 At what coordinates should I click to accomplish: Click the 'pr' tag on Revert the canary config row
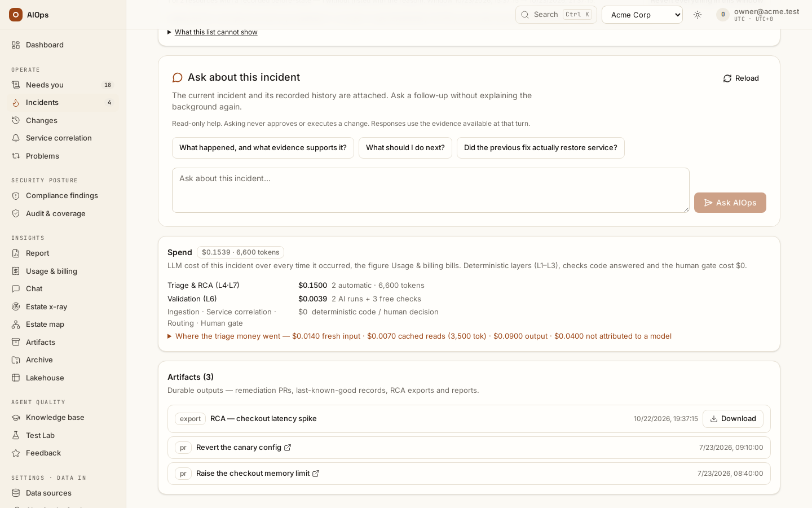pos(183,448)
